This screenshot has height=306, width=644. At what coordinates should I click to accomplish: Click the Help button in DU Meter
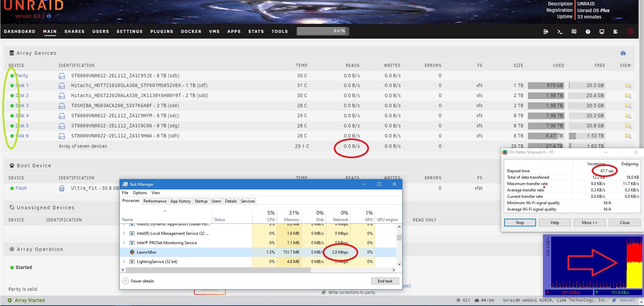(555, 223)
